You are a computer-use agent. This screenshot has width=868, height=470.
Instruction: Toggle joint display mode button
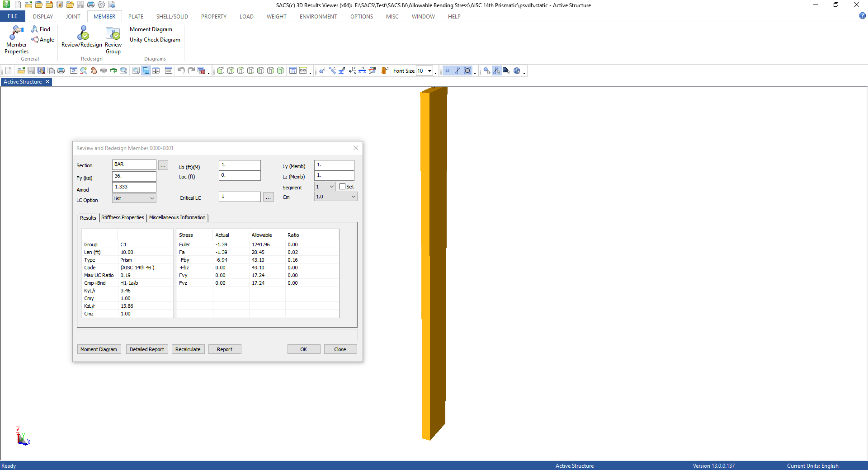tap(447, 70)
